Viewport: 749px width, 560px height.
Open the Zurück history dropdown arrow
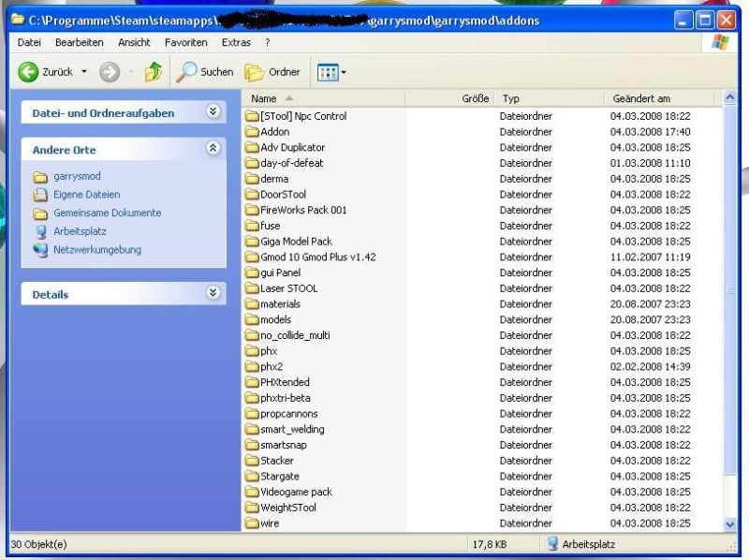(x=84, y=72)
